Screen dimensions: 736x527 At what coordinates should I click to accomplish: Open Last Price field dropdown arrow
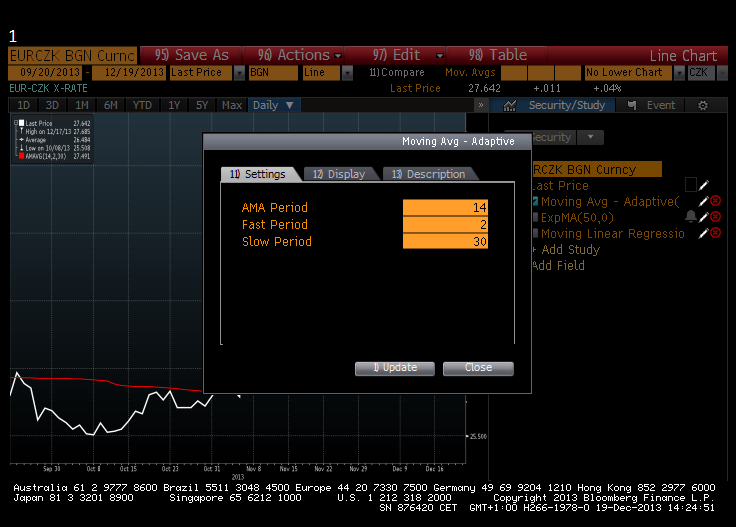tap(239, 73)
